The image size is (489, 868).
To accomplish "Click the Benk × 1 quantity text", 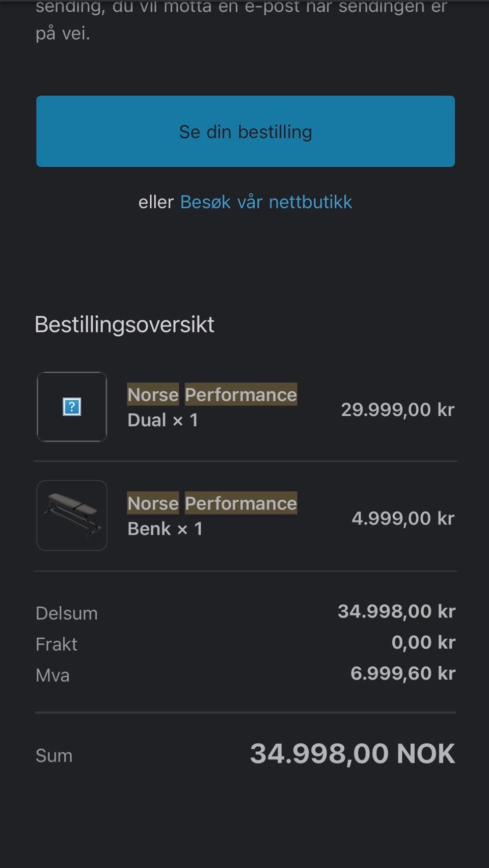I will [x=165, y=529].
